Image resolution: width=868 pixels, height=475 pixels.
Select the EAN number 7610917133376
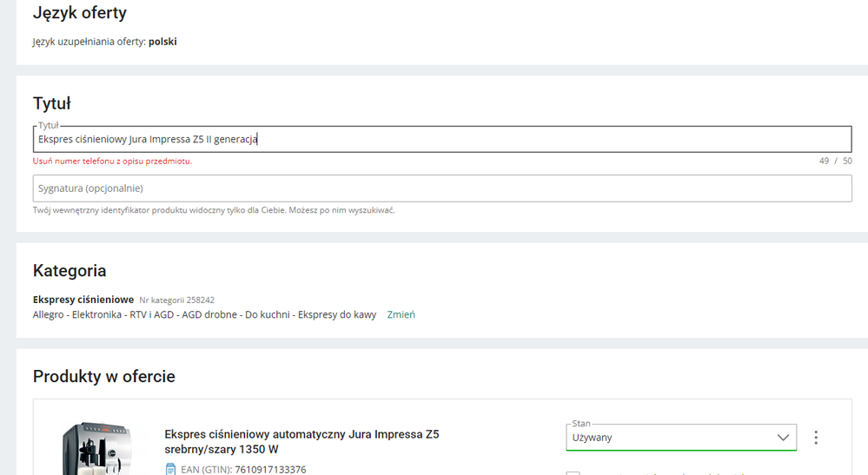click(270, 470)
